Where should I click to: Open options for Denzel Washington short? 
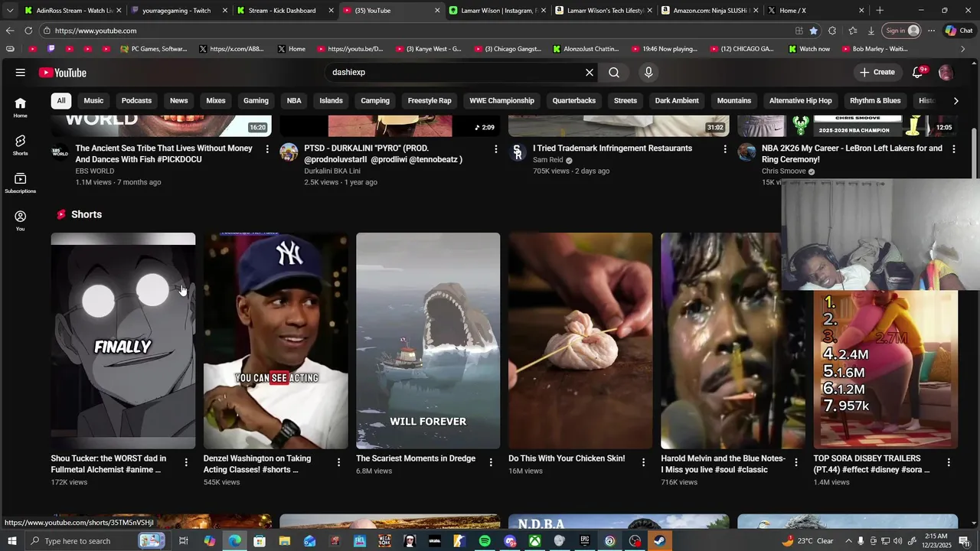coord(338,462)
